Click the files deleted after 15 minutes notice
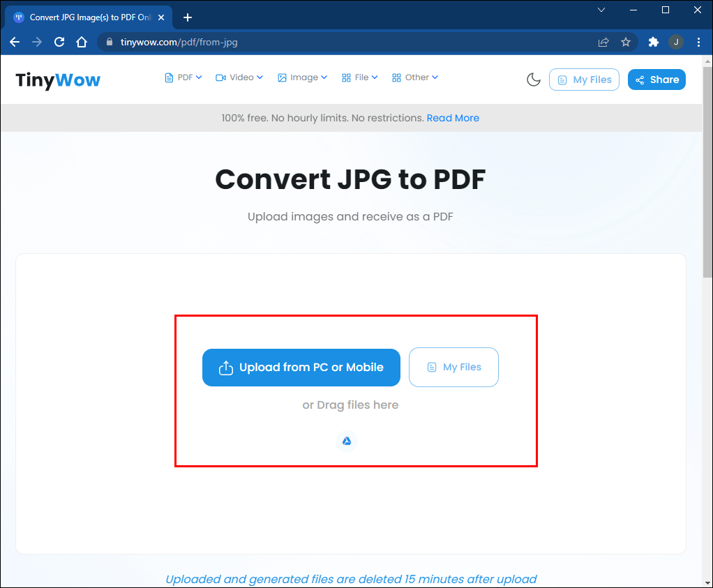Image resolution: width=713 pixels, height=588 pixels. [351, 579]
